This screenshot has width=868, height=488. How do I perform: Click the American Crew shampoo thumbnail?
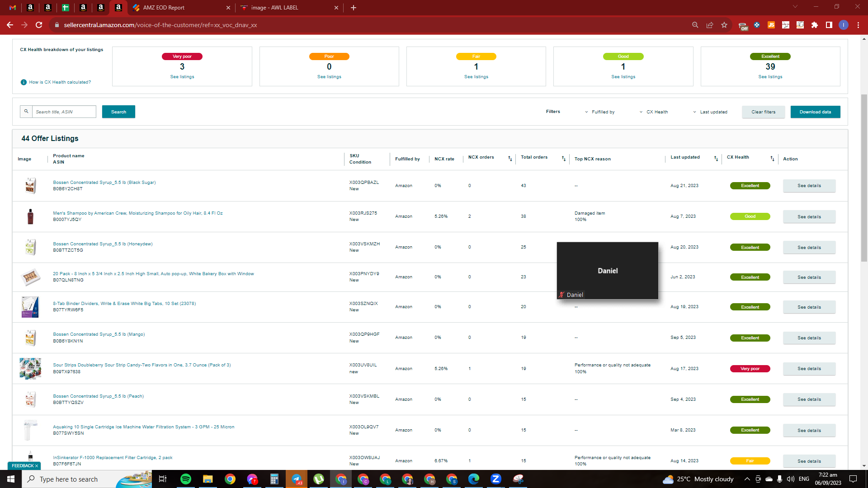click(30, 216)
